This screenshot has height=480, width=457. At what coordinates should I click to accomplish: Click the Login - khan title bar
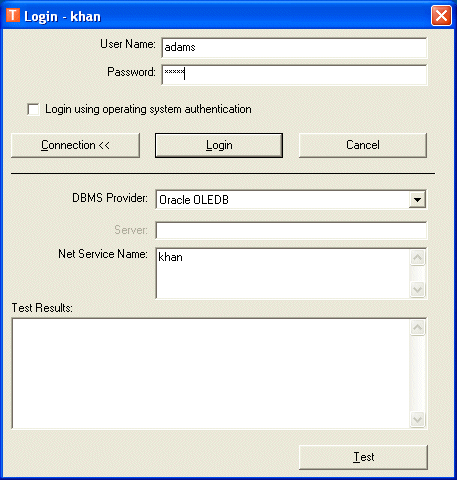pyautogui.click(x=217, y=16)
